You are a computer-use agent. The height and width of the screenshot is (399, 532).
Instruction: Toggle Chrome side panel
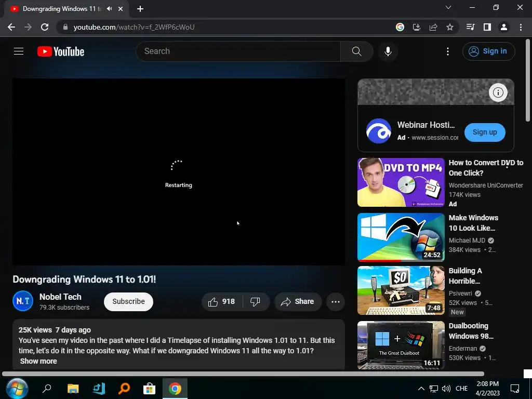487,27
